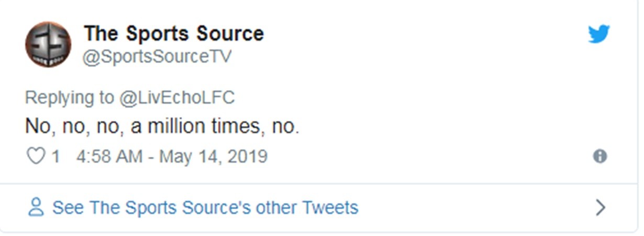The height and width of the screenshot is (236, 644).
Task: Click the like count number 1
Action: pyautogui.click(x=55, y=156)
